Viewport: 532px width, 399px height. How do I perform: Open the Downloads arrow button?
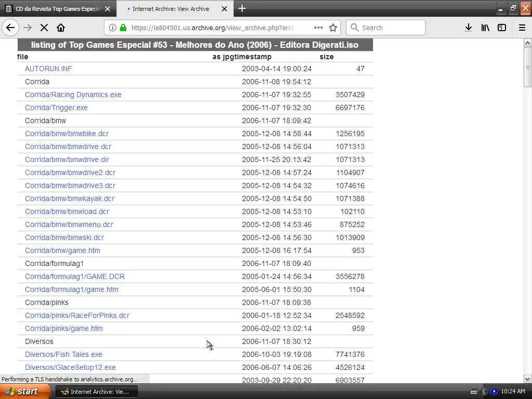(x=468, y=28)
